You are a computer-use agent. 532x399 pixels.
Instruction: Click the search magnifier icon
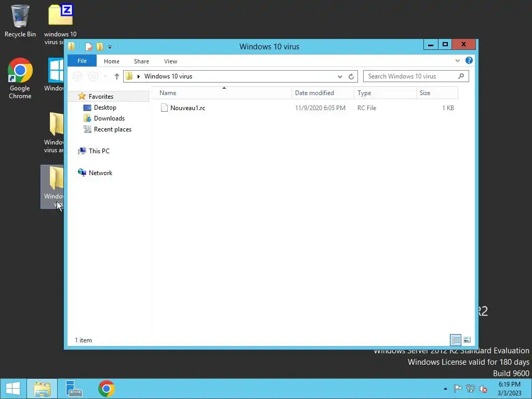point(461,76)
